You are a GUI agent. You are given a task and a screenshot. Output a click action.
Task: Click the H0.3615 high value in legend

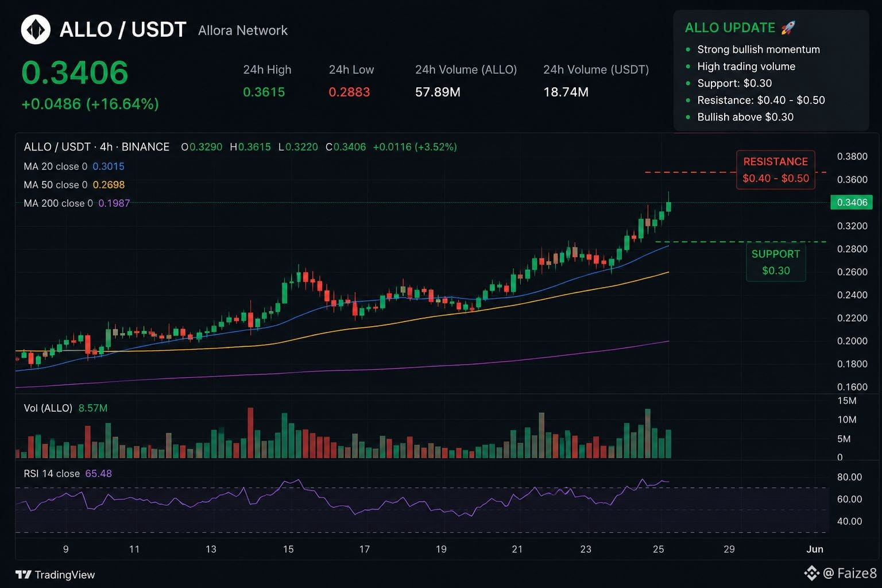(250, 147)
